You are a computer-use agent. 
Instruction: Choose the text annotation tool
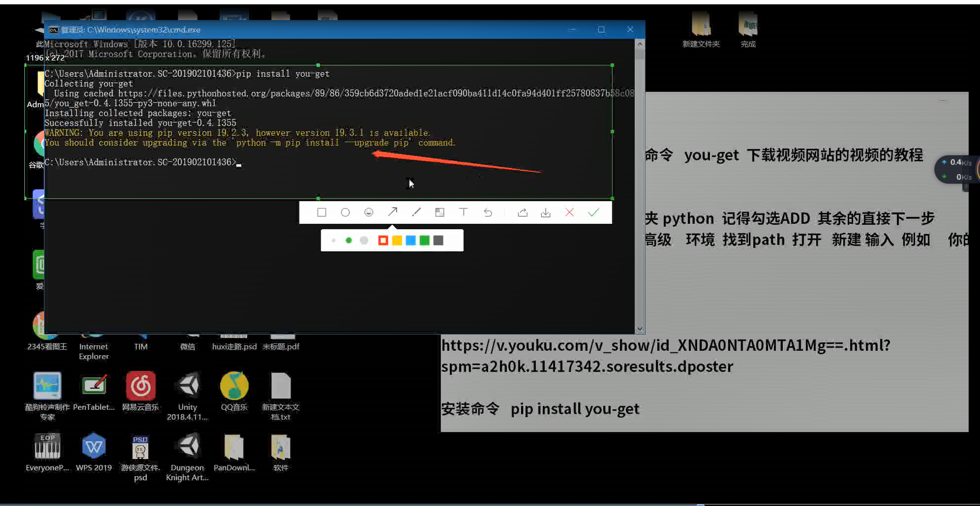point(463,212)
